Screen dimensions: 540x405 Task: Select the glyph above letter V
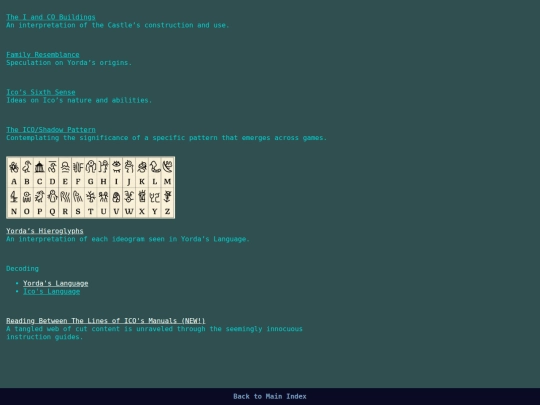pos(116,197)
